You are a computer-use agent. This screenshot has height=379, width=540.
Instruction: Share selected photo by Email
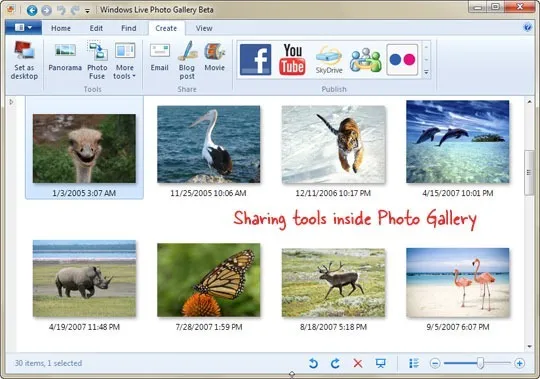[x=159, y=57]
